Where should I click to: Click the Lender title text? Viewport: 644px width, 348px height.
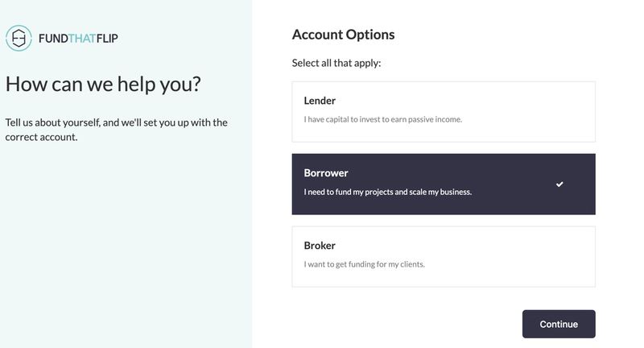click(x=320, y=101)
